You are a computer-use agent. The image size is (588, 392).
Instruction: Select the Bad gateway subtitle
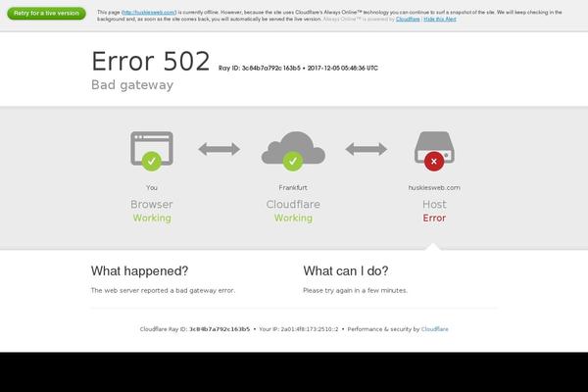coord(132,85)
